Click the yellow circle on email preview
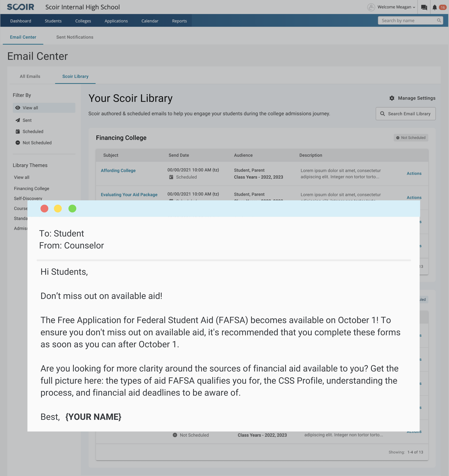This screenshot has width=449, height=476. coord(58,208)
